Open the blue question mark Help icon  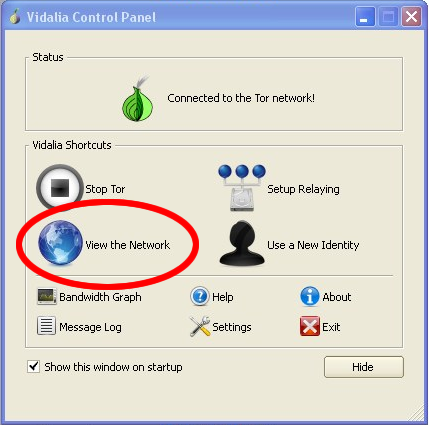coord(200,296)
